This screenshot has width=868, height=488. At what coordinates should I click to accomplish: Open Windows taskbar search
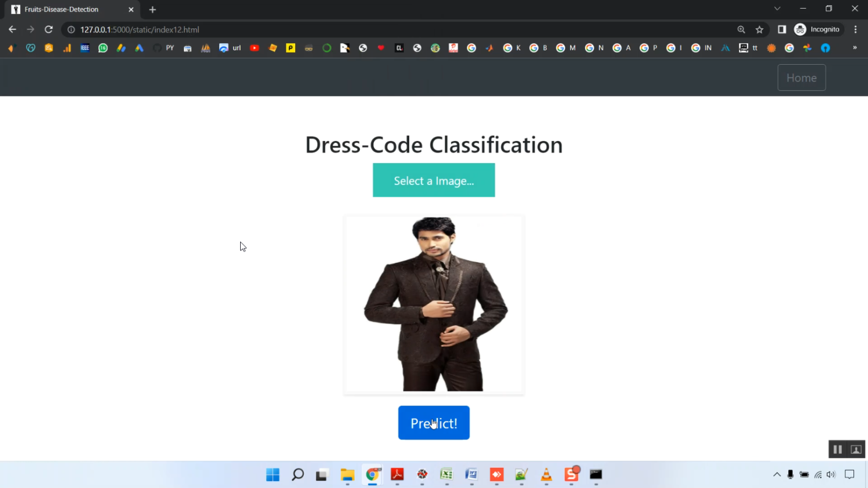click(297, 475)
